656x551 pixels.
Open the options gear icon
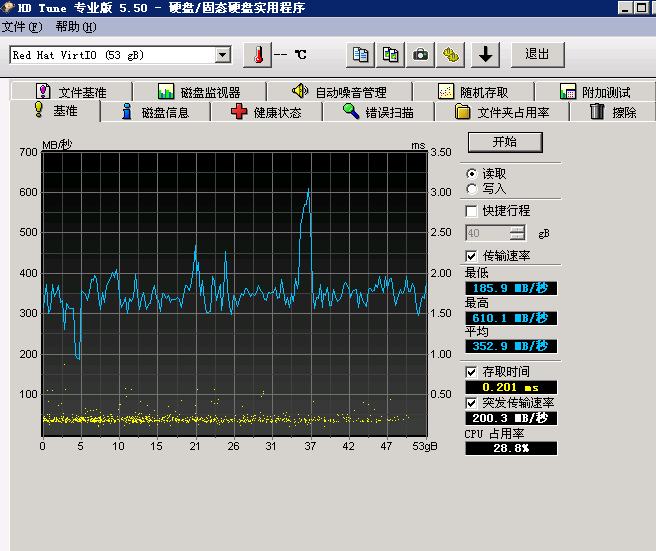tap(451, 54)
